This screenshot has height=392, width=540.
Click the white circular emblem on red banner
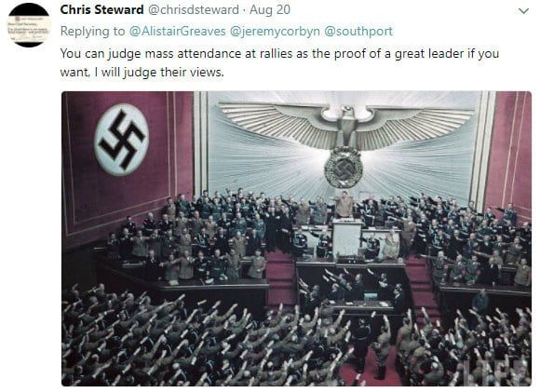(122, 140)
